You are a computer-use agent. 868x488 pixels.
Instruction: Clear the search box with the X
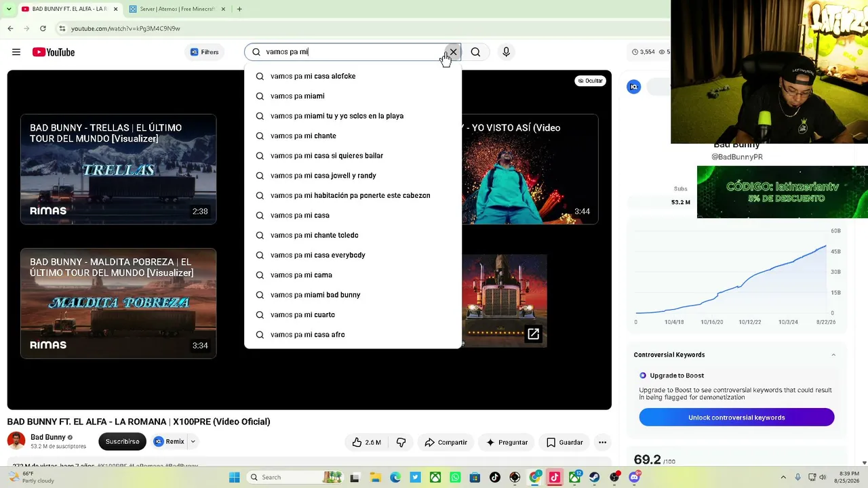(x=453, y=52)
